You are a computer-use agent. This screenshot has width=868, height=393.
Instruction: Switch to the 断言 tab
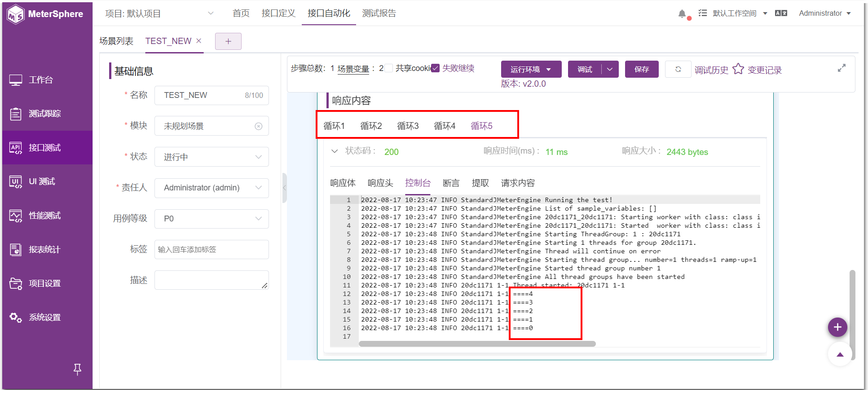click(x=451, y=183)
